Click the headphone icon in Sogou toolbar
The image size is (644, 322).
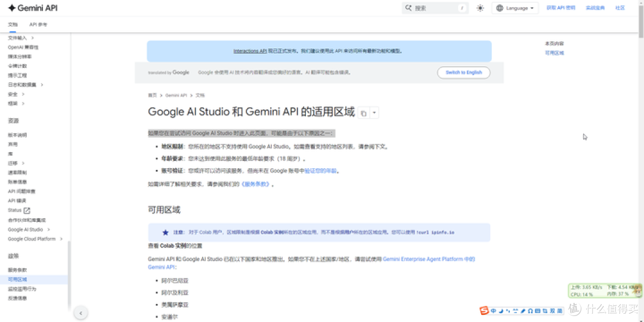pyautogui.click(x=530, y=311)
